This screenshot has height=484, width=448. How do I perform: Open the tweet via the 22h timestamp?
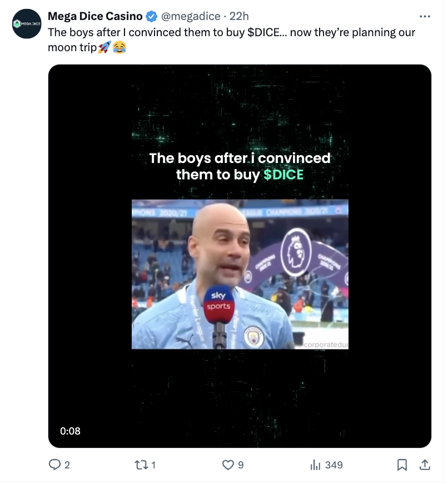(240, 16)
